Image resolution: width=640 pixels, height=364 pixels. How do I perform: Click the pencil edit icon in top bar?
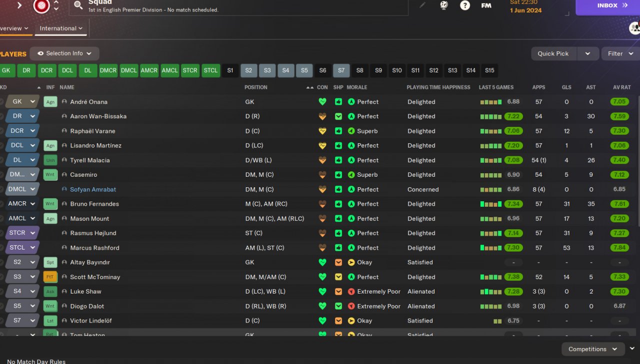point(422,5)
